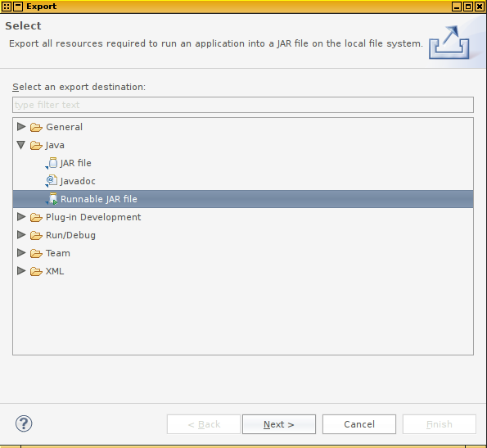Focus the type filter text field
This screenshot has width=487, height=448.
pyautogui.click(x=243, y=105)
